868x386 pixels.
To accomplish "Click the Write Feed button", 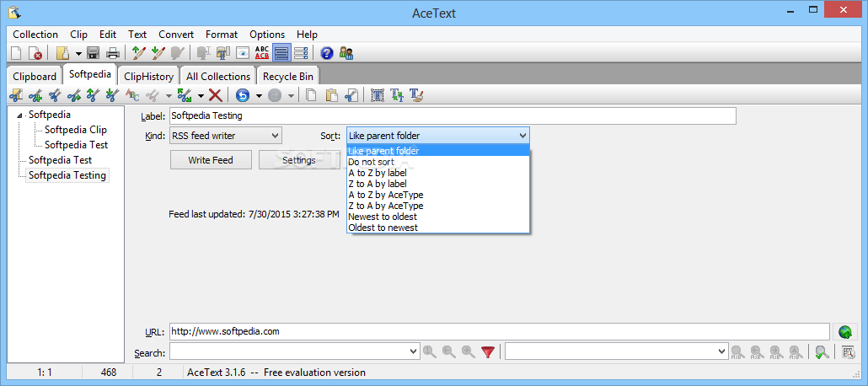I will coord(211,160).
